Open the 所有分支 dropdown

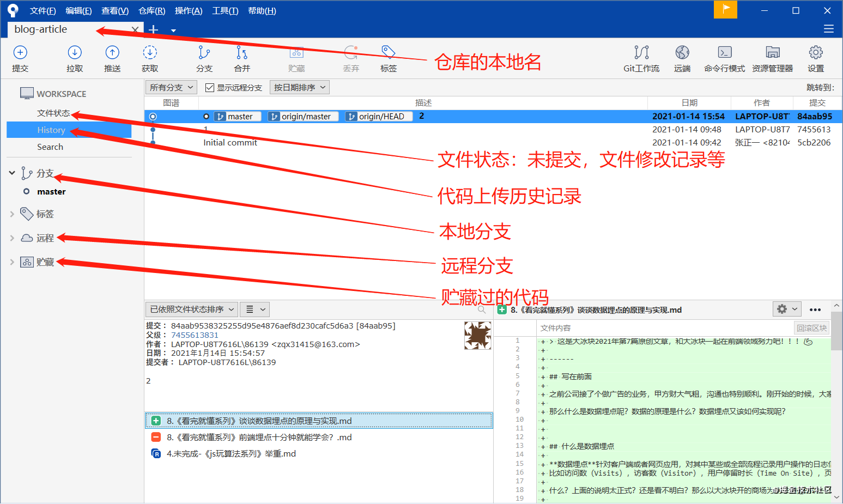click(x=171, y=87)
